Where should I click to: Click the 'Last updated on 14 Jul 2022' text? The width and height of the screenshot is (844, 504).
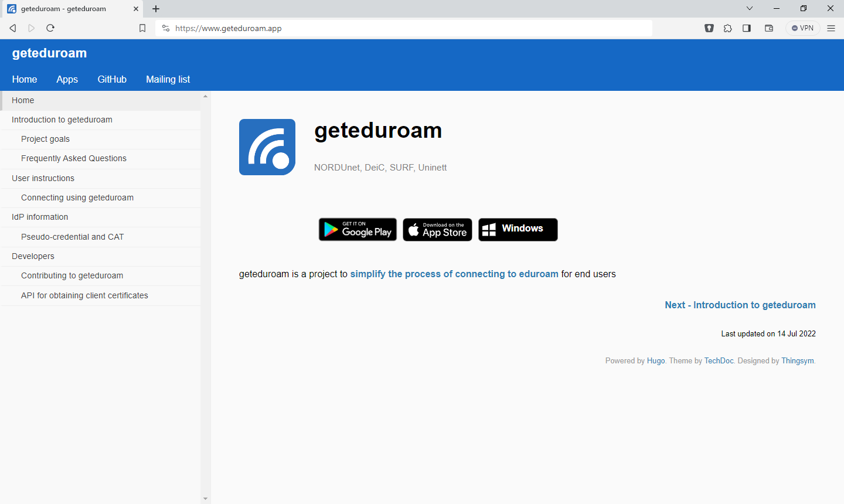tap(768, 334)
